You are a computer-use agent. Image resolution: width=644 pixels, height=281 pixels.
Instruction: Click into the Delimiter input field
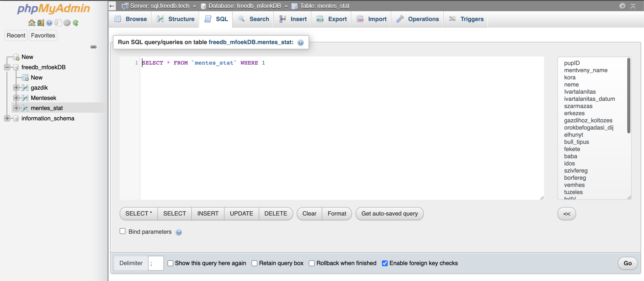tap(156, 263)
